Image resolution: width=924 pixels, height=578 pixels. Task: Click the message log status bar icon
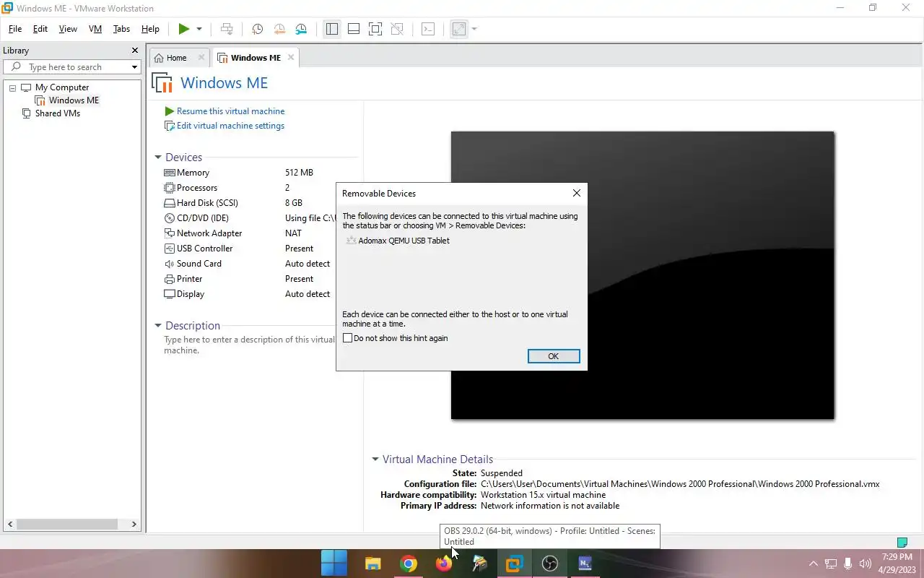pos(902,542)
